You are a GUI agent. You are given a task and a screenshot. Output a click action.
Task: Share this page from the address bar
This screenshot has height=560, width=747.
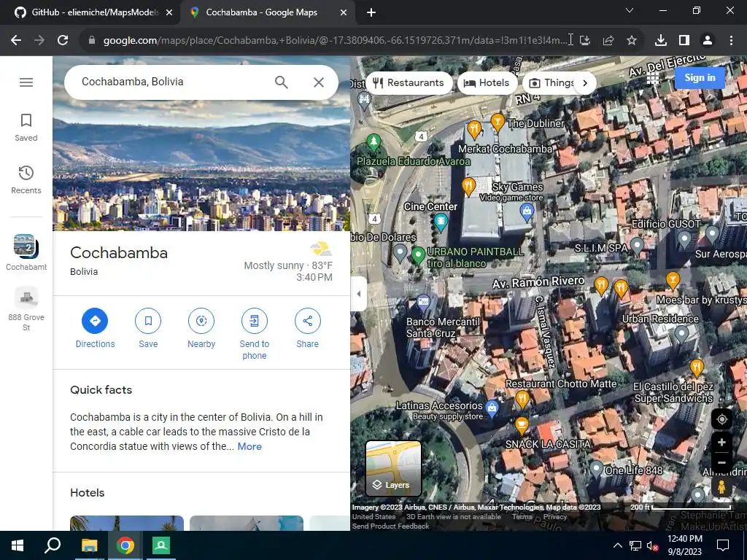608,41
